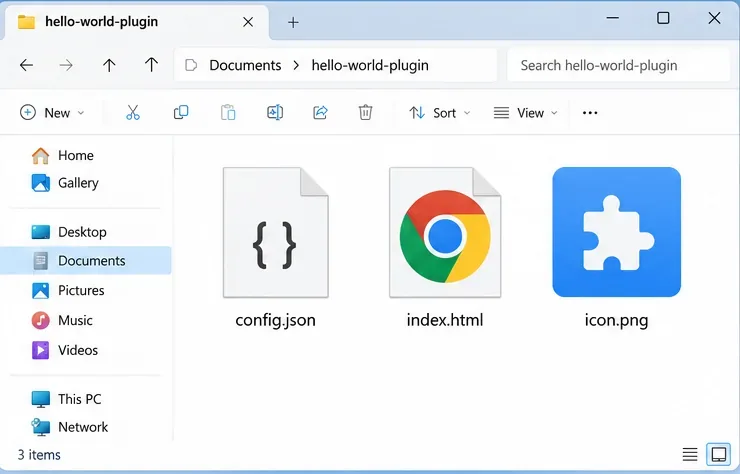Switch to details list view icon

690,454
